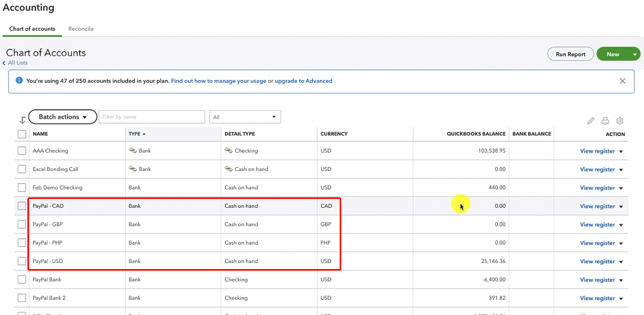644x315 pixels.
Task: Check the PayPal Bank row checkbox
Action: (22, 280)
